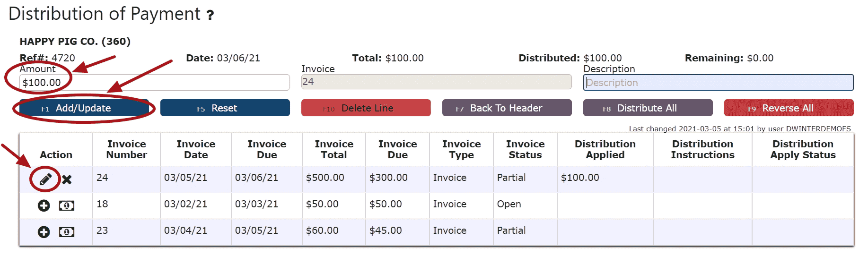
Task: Click the Invoice Number column header
Action: pos(126,149)
